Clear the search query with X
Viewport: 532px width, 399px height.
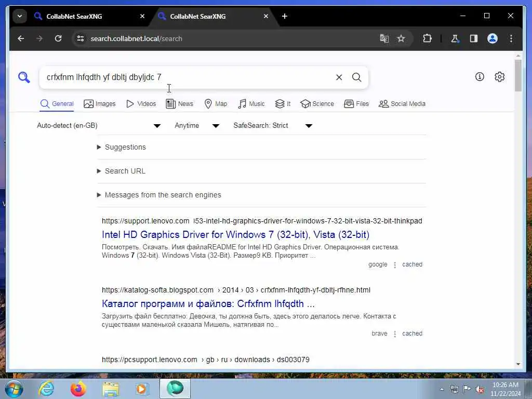click(x=339, y=77)
